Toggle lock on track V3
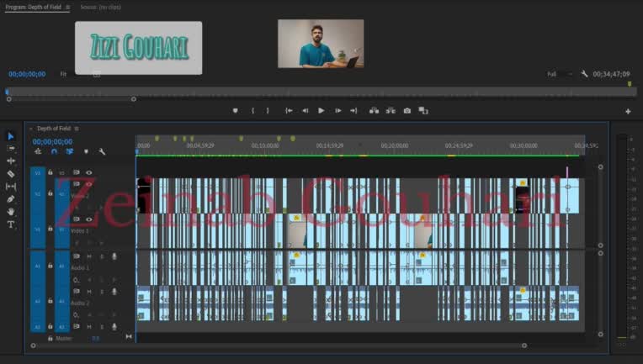 tap(50, 172)
